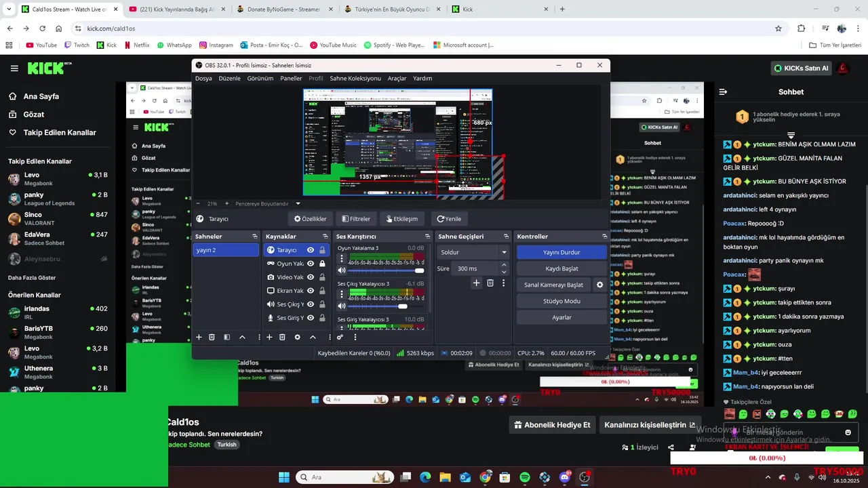Screen dimensions: 868x488
Task: Open Ses Karıştırıcı footer three-dot menu
Action: [x=355, y=337]
